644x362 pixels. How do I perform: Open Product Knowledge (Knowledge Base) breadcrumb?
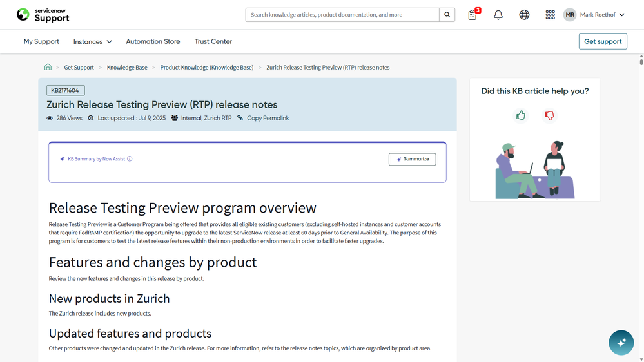[206, 67]
